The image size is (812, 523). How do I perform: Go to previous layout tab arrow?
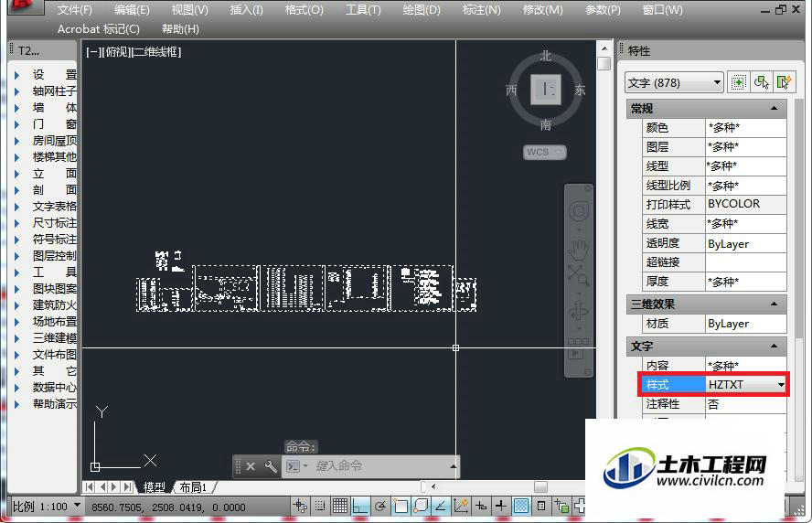coord(102,486)
